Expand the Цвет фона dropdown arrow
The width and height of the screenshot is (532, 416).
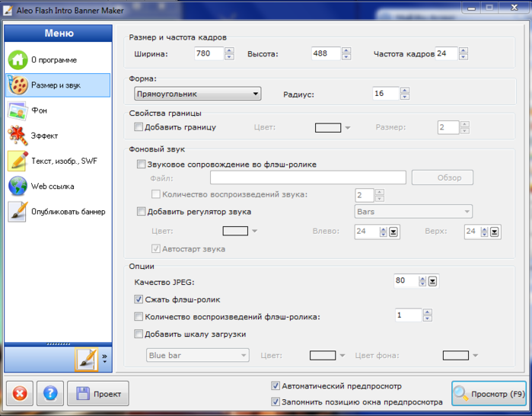(475, 355)
